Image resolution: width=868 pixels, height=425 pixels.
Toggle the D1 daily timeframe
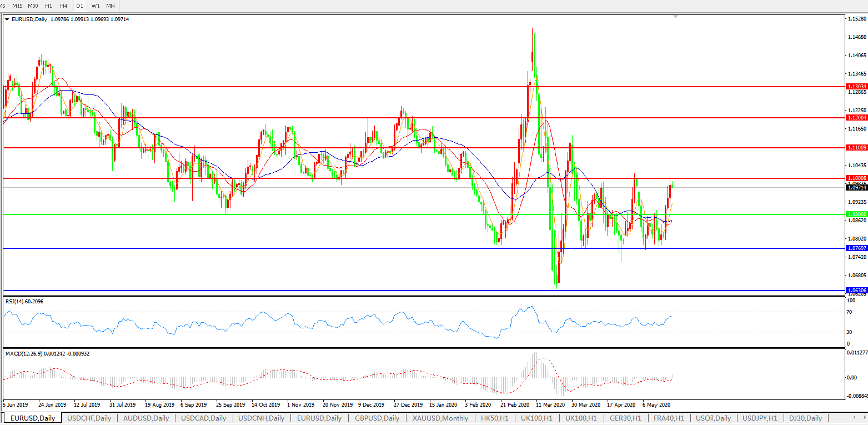point(79,6)
